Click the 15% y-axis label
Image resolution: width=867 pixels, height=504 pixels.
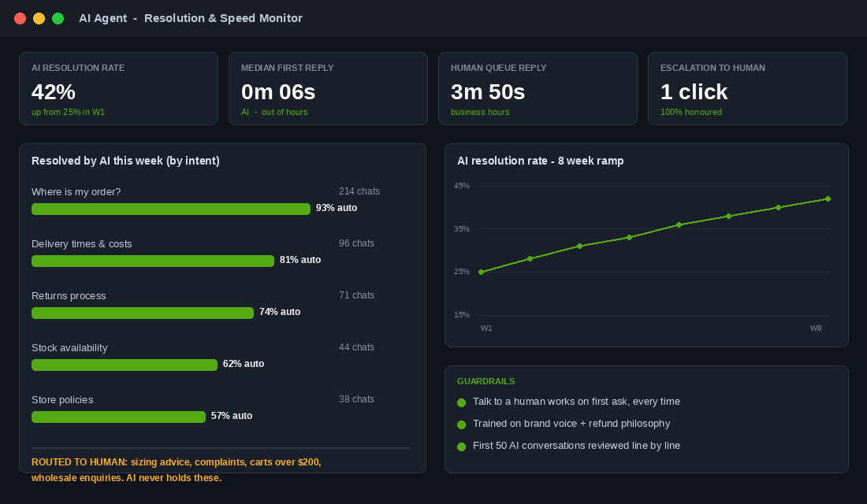point(462,315)
